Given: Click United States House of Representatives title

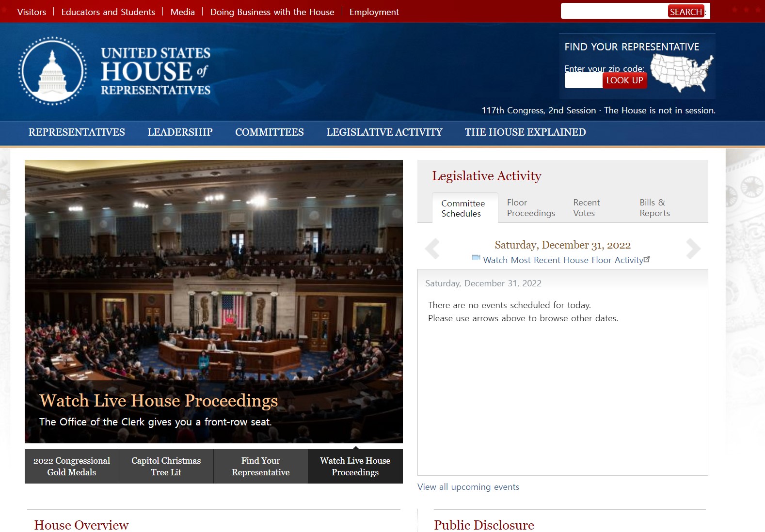Looking at the screenshot, I should [x=156, y=71].
